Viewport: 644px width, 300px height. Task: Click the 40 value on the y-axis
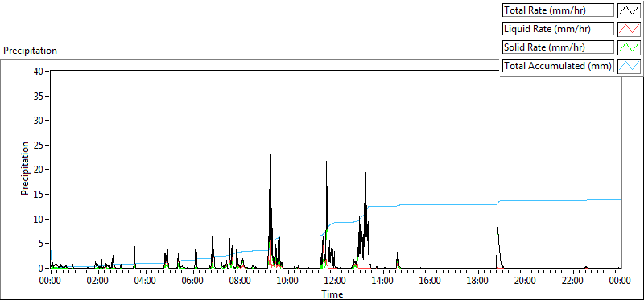coord(39,72)
